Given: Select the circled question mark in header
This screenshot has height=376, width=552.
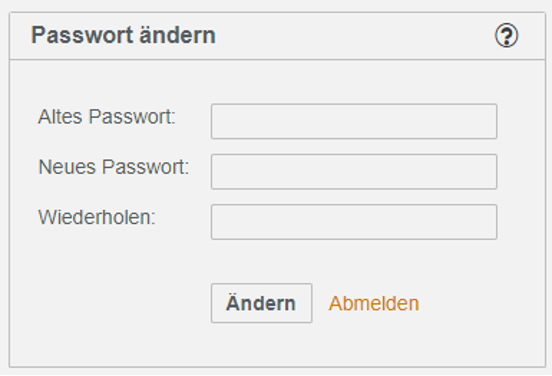Looking at the screenshot, I should 506,35.
